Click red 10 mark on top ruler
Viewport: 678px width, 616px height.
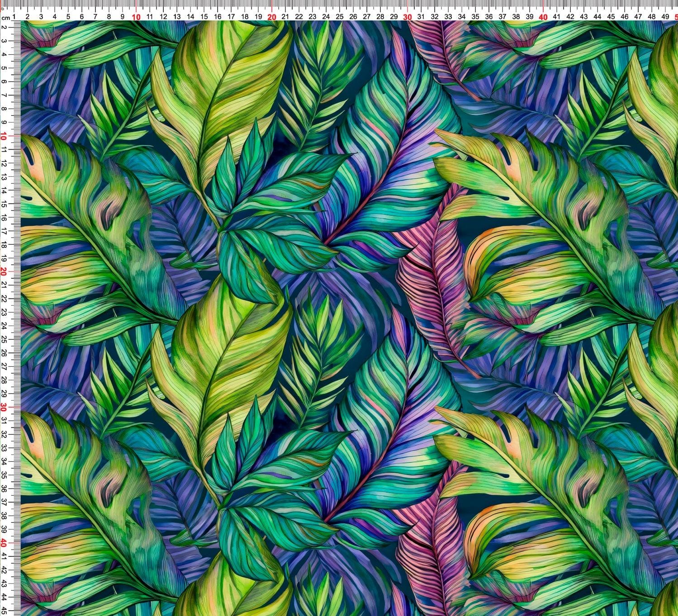(136, 17)
